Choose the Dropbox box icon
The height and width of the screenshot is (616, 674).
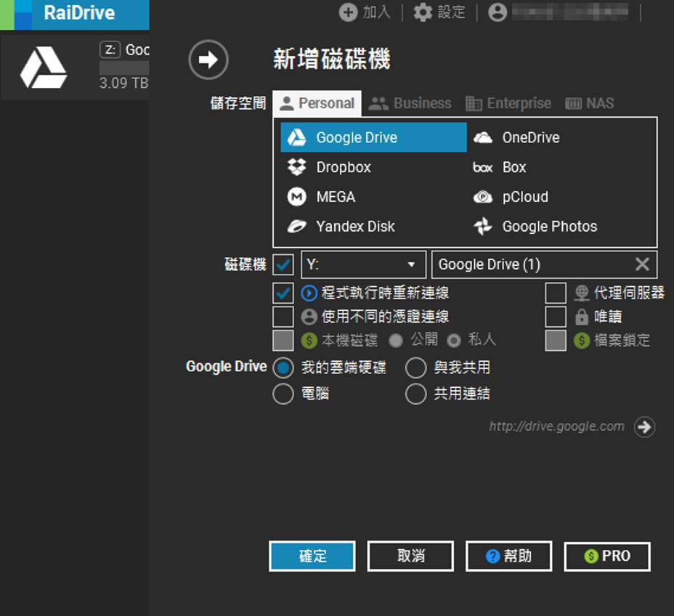tap(296, 167)
